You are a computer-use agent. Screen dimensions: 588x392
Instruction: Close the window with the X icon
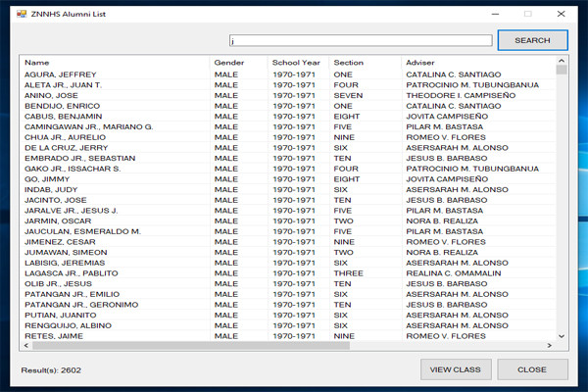tap(561, 14)
